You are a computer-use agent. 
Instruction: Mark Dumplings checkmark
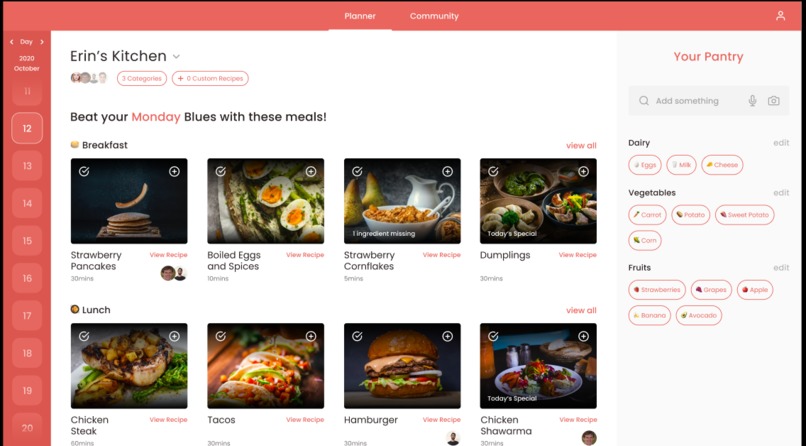click(x=493, y=172)
